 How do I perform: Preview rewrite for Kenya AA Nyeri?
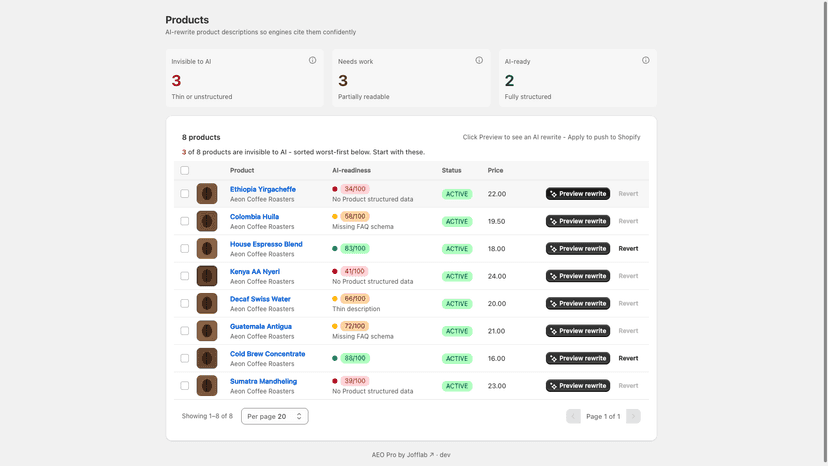coord(578,276)
